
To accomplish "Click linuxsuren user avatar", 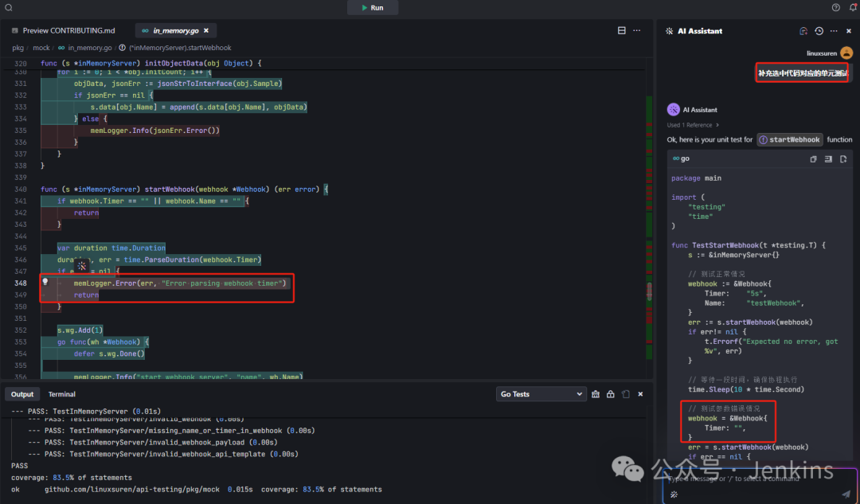I will tap(846, 53).
